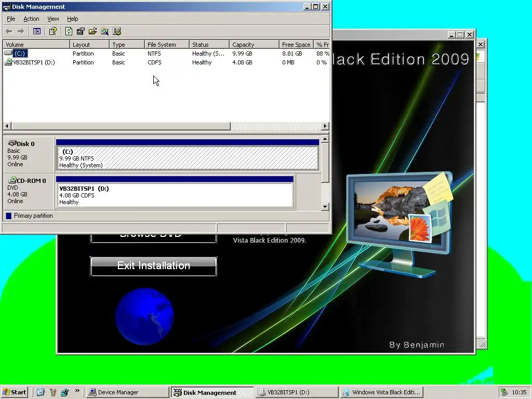Click the Forward arrow toolbar icon
Image resolution: width=532 pixels, height=399 pixels.
coord(21,32)
